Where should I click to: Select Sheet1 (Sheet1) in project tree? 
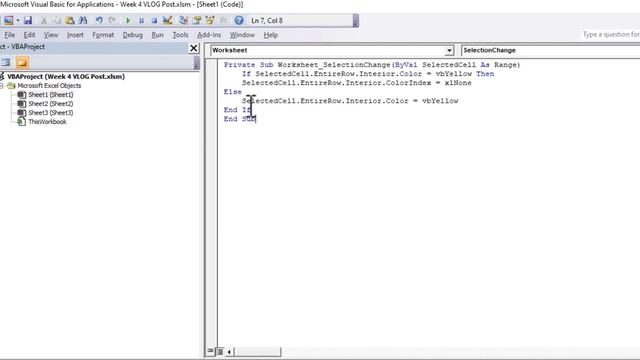[51, 95]
